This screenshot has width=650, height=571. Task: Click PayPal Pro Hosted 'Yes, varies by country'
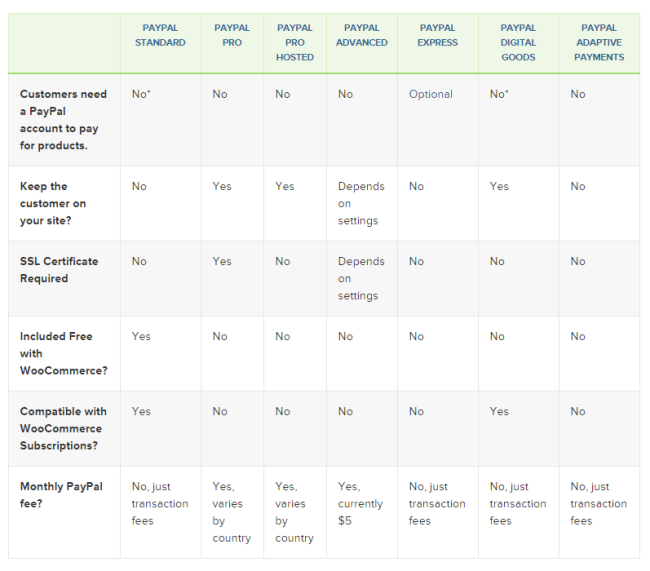(294, 512)
